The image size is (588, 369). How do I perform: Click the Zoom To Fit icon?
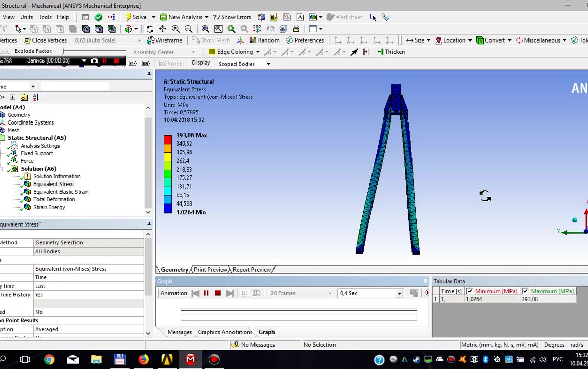pos(205,29)
